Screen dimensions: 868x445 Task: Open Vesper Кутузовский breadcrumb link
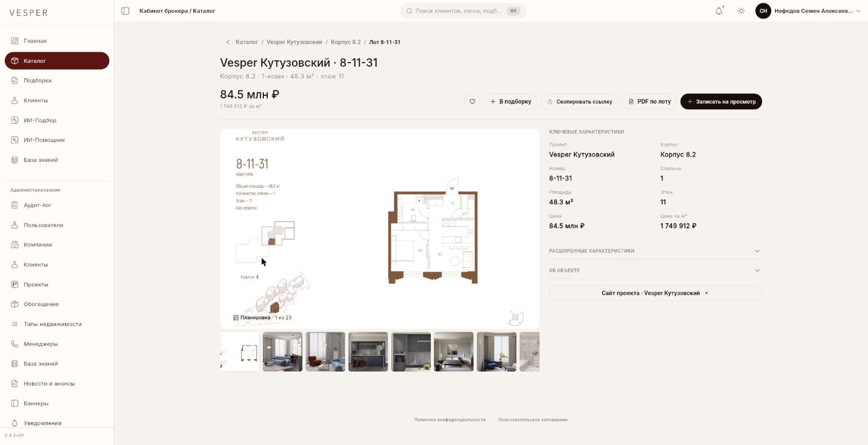(294, 42)
